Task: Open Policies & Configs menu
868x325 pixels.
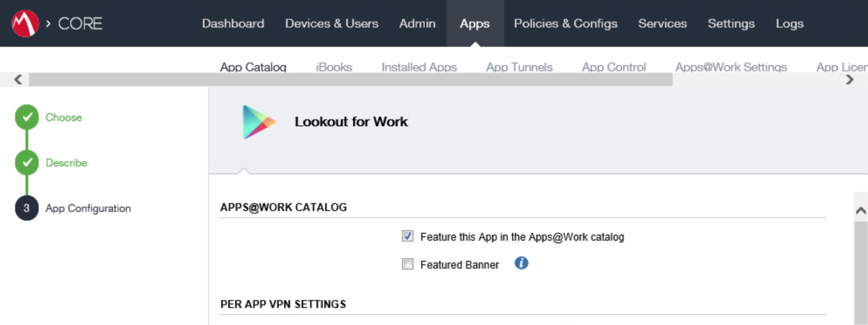Action: [x=565, y=24]
